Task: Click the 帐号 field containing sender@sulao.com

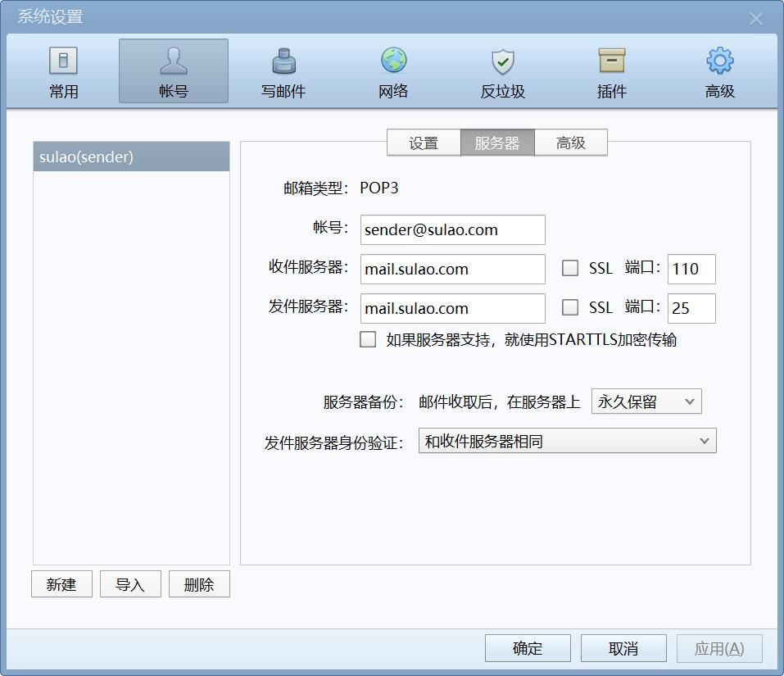Action: point(452,230)
